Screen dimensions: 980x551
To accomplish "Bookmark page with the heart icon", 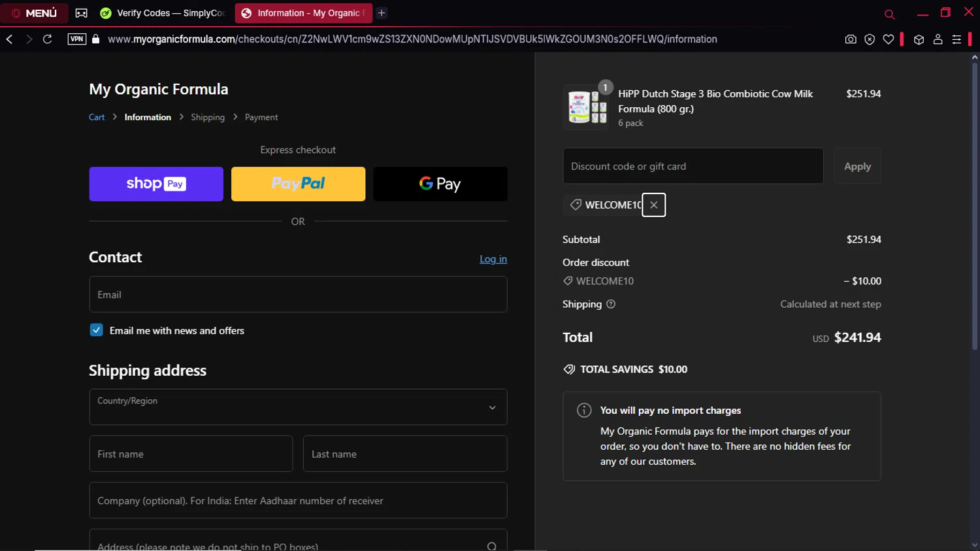I will pyautogui.click(x=889, y=39).
